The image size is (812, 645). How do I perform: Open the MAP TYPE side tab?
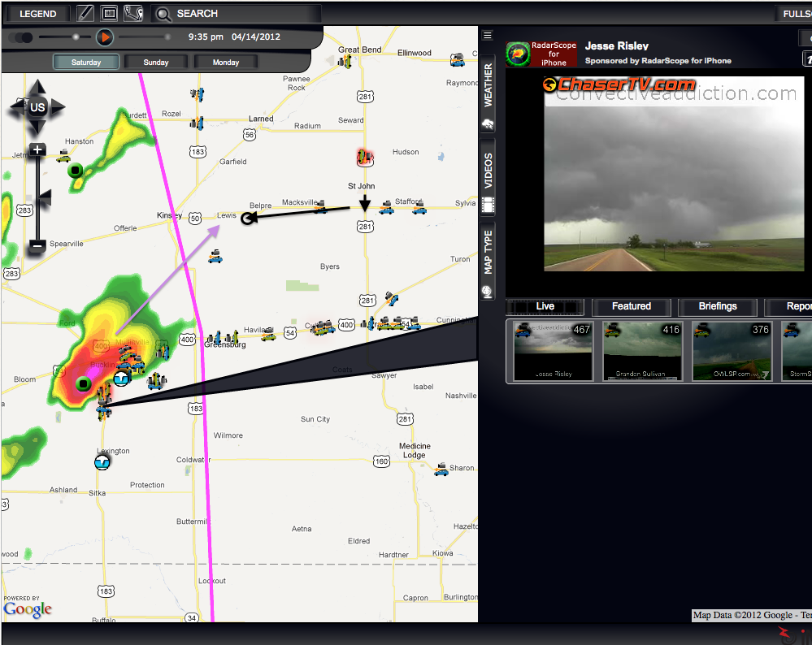coord(488,261)
